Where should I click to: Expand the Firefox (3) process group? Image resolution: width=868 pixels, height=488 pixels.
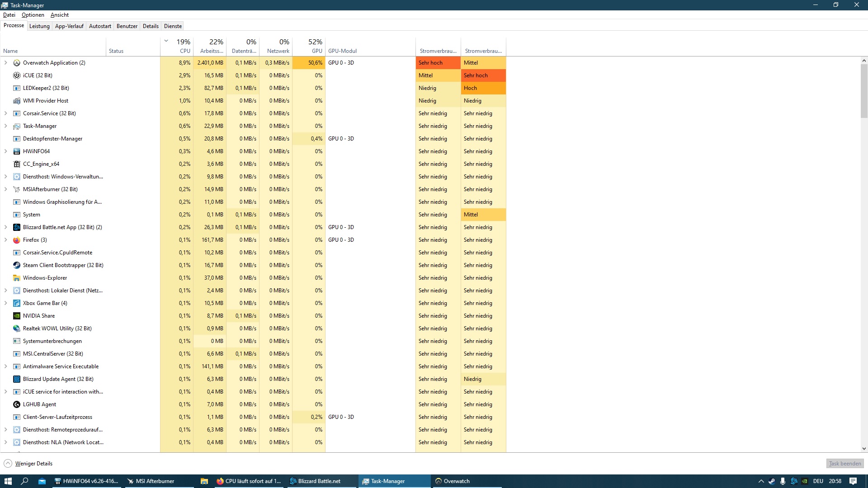tap(6, 240)
